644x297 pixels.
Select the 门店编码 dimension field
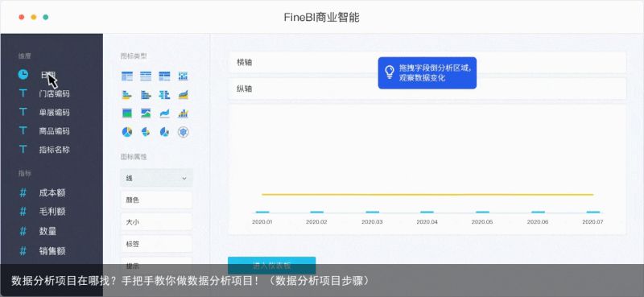(54, 93)
